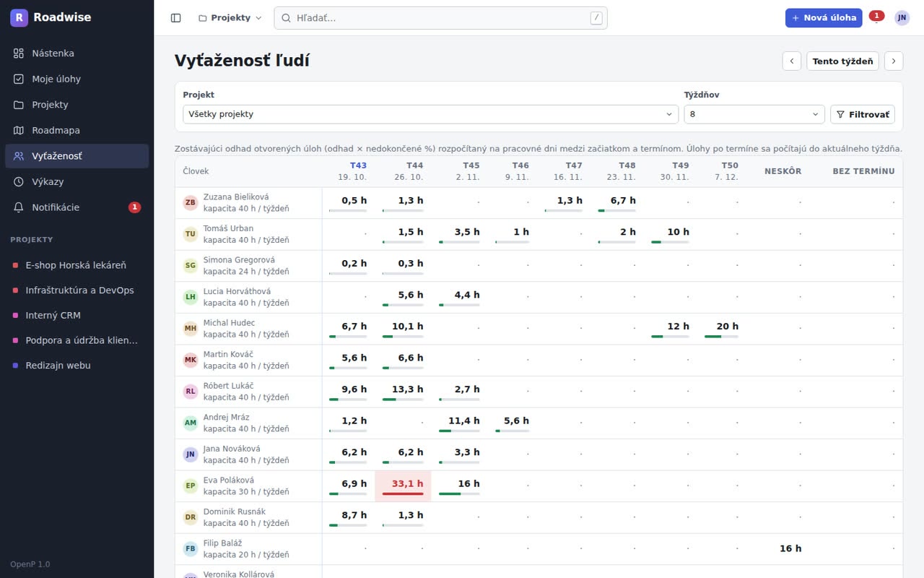Open project Redizajn webu
The image size is (924, 578).
(x=77, y=366)
